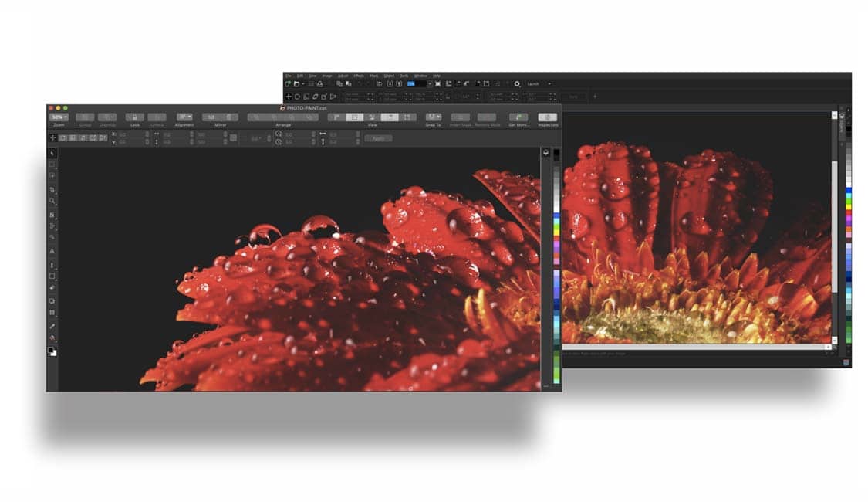Open the Effects menu in the back window
Image resolution: width=868 pixels, height=502 pixels.
click(359, 75)
